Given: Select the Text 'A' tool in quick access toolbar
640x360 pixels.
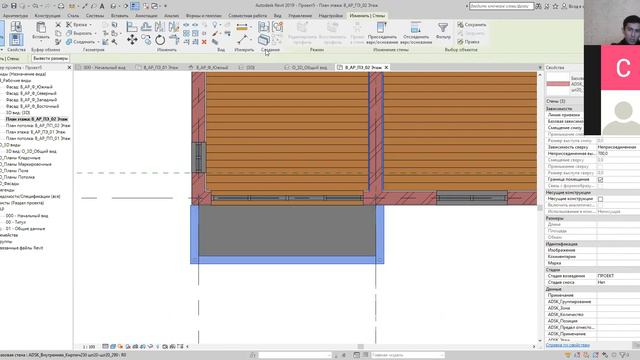Looking at the screenshot, I should pos(102,6).
